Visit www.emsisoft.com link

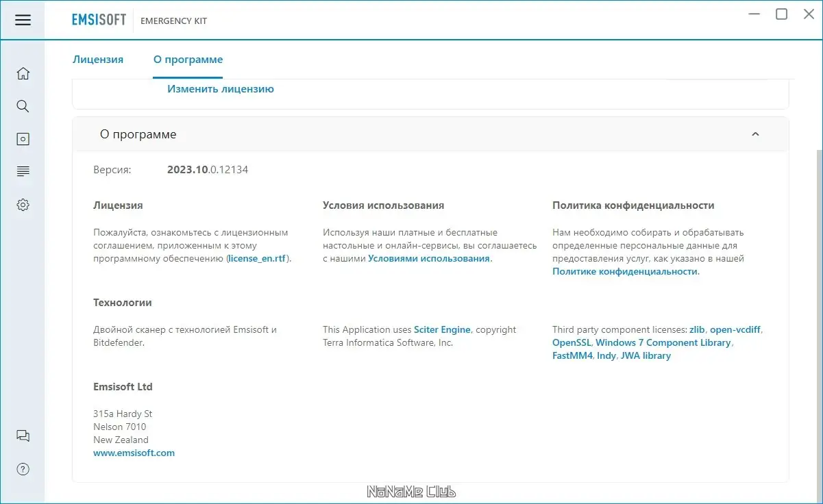coord(134,453)
